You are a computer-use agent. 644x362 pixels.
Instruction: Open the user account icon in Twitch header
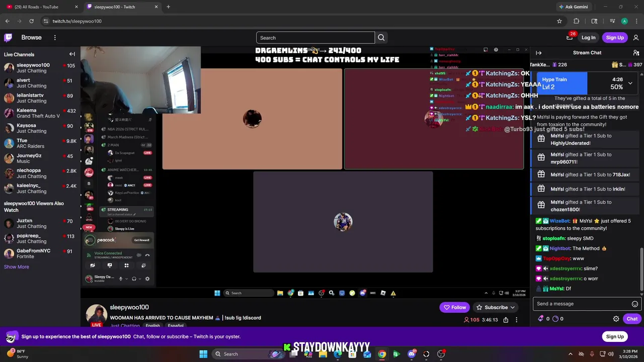click(x=636, y=38)
